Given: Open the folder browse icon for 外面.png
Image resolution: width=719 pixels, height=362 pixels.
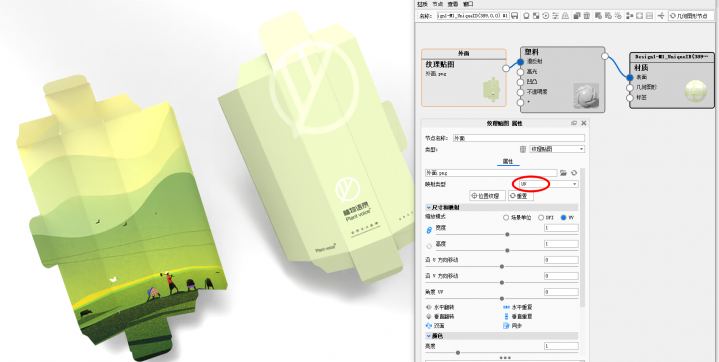Looking at the screenshot, I should [564, 173].
